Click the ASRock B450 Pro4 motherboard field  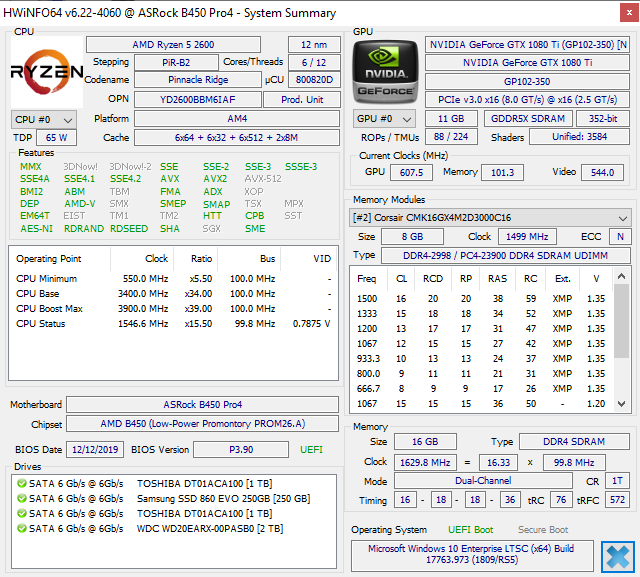coord(202,404)
